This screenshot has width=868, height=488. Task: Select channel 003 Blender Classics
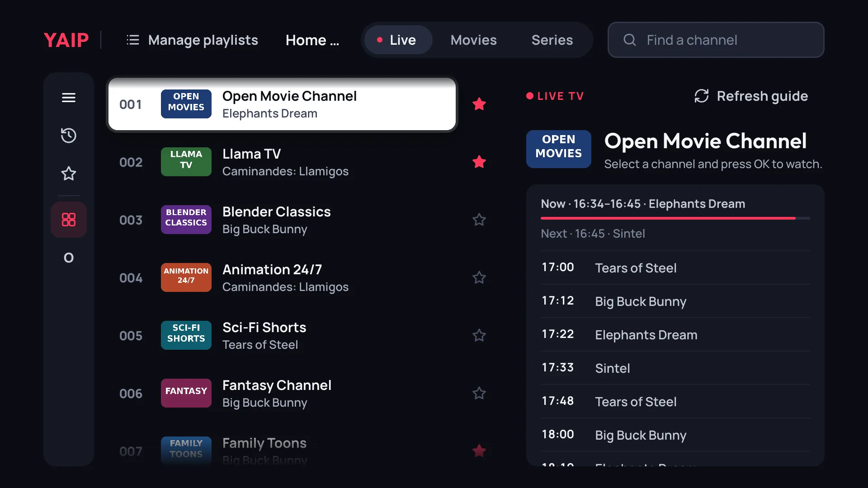(282, 220)
